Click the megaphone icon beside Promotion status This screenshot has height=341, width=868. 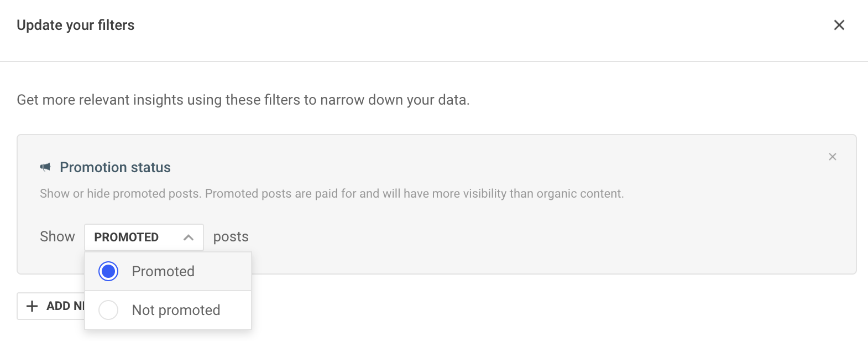pos(45,167)
